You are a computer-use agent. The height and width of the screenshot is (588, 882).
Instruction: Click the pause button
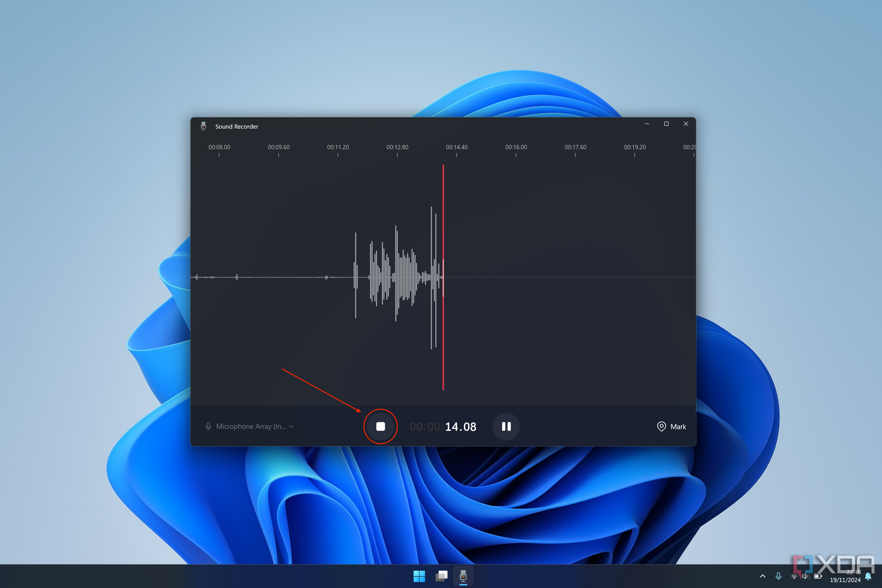(x=507, y=427)
